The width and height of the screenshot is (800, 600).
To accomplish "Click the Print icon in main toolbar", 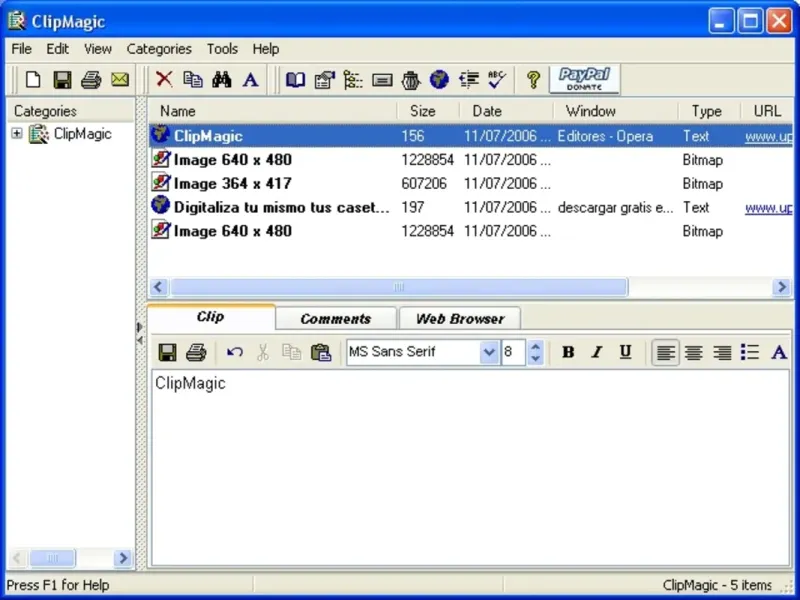I will [91, 80].
